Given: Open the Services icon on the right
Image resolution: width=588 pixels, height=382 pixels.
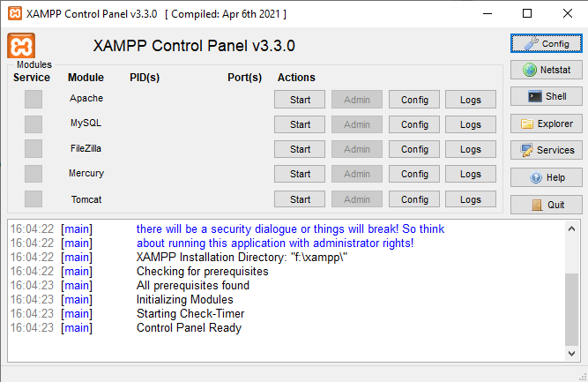Looking at the screenshot, I should tap(527, 151).
